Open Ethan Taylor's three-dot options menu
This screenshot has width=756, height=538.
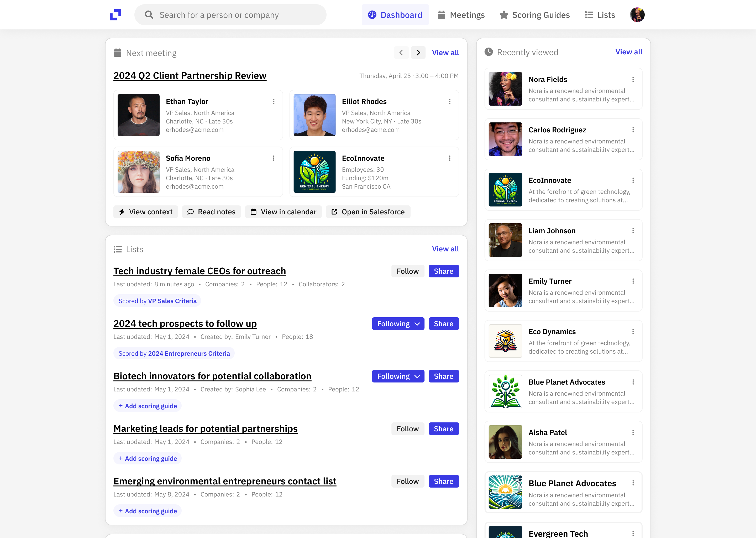click(x=274, y=101)
